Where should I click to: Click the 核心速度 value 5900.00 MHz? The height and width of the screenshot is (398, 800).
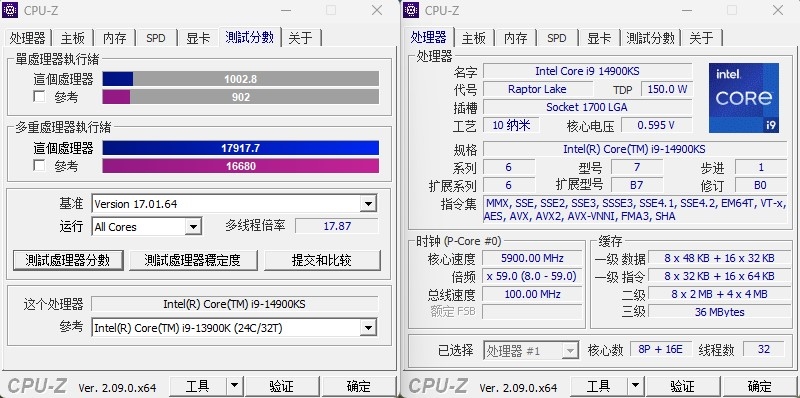click(532, 258)
